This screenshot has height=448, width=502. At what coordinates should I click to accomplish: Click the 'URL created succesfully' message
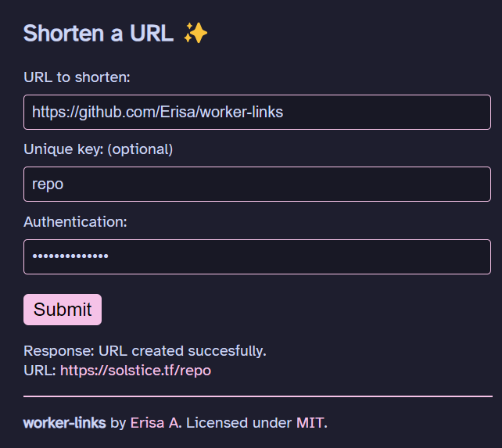pyautogui.click(x=181, y=350)
